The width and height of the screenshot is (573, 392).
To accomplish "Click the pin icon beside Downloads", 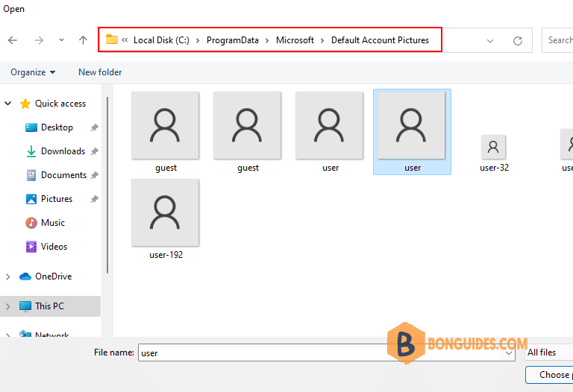I will [x=94, y=151].
